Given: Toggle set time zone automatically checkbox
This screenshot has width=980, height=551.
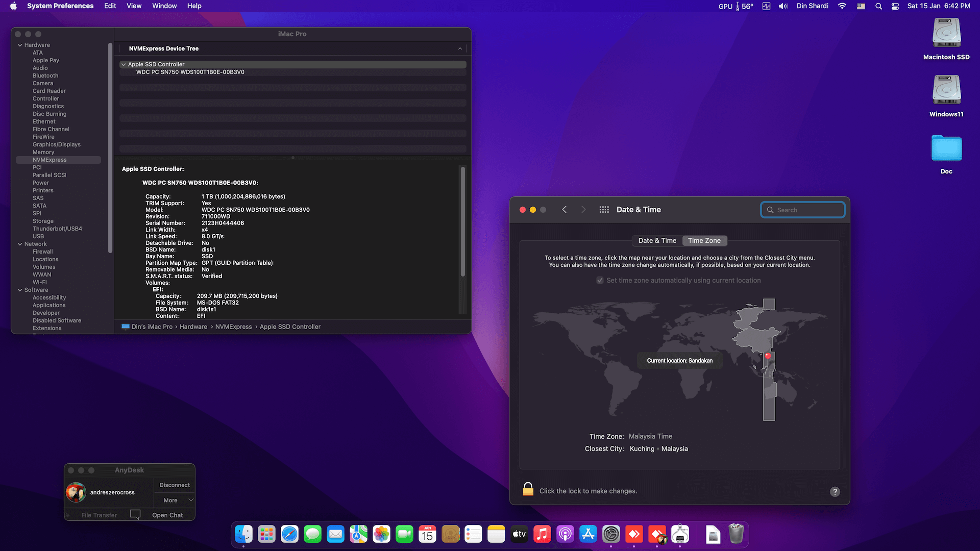Looking at the screenshot, I should click(x=600, y=281).
